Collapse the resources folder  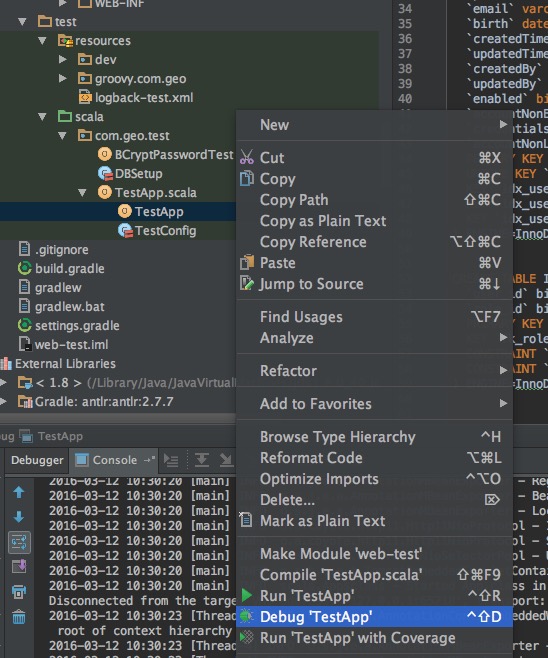tap(42, 41)
